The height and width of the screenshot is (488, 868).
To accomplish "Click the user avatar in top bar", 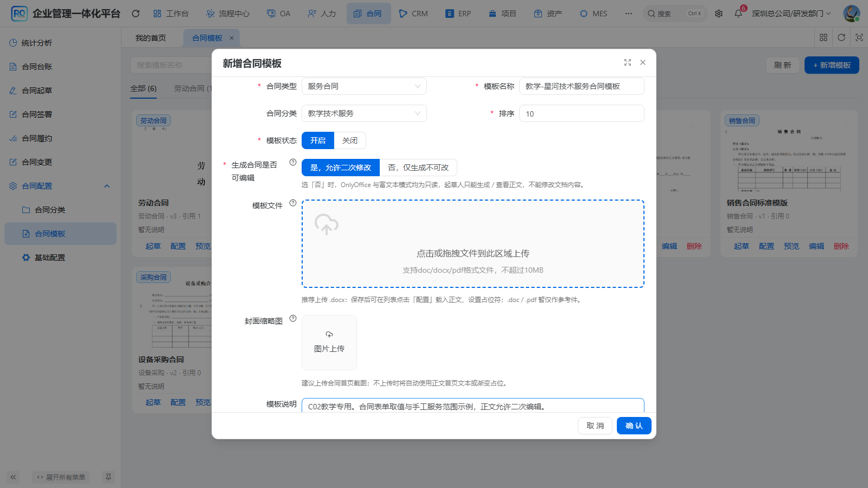I will pyautogui.click(x=851, y=14).
